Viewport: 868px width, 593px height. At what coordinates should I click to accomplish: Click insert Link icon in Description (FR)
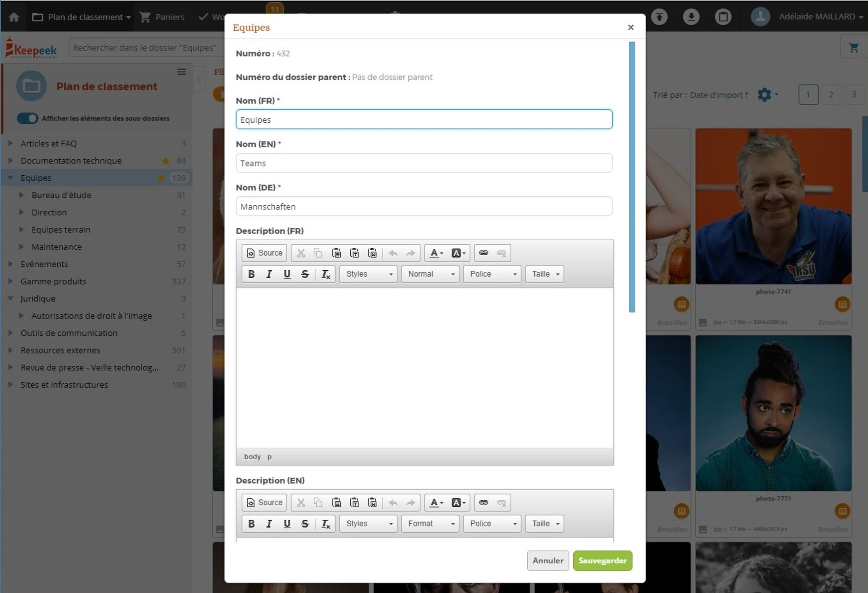pyautogui.click(x=483, y=253)
